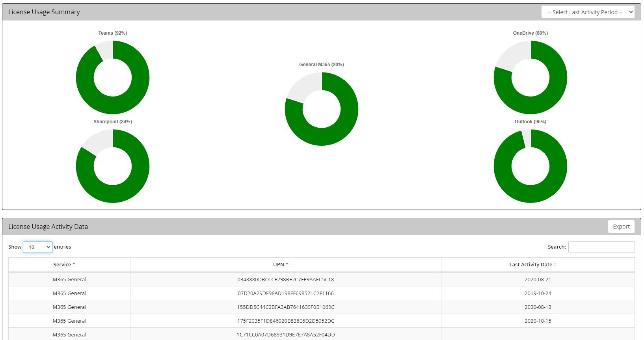Select UPN 1C71CC0A07D68931D9E7E7A8A52F04DD cell
This screenshot has width=644, height=340.
pos(285,334)
